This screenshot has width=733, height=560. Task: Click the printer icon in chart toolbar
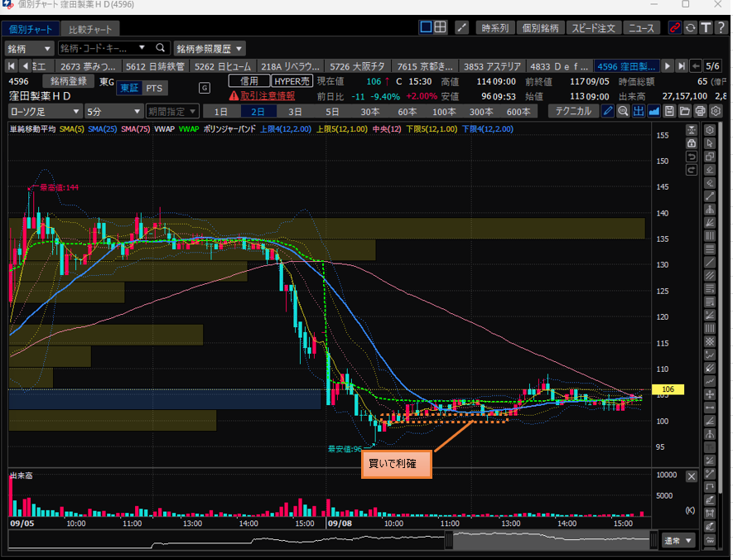point(700,111)
